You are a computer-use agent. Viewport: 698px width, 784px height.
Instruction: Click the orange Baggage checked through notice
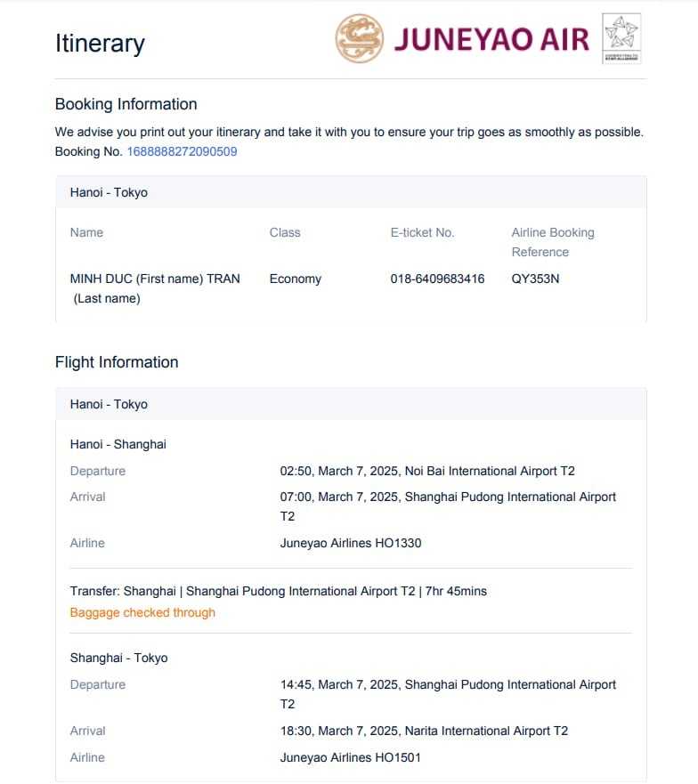[142, 612]
